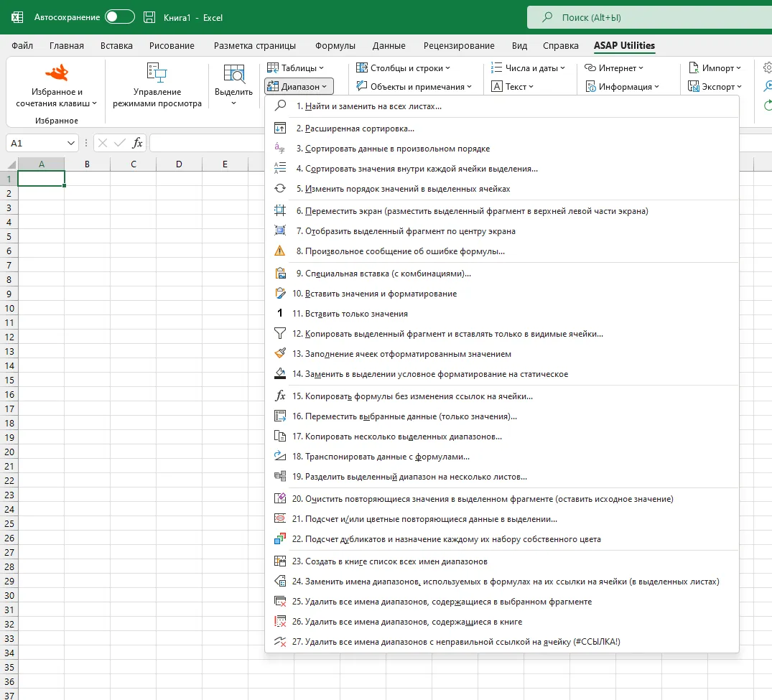Viewport: 772px width, 700px height.
Task: Open the Информация dropdown
Action: (x=623, y=87)
